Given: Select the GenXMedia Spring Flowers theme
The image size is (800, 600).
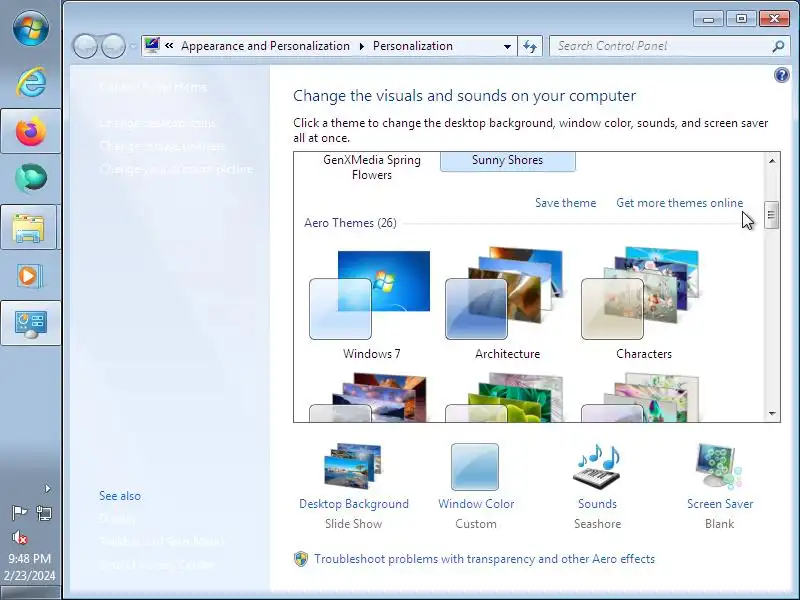Looking at the screenshot, I should coord(372,167).
